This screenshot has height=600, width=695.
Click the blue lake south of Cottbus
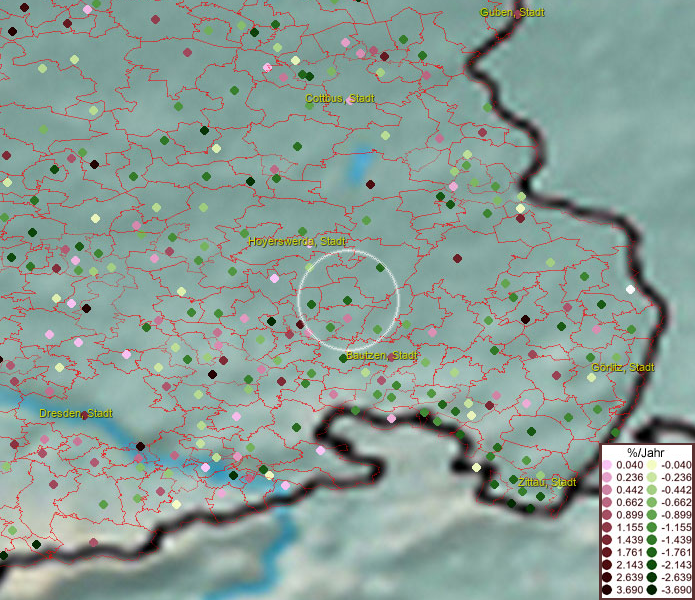[x=361, y=164]
